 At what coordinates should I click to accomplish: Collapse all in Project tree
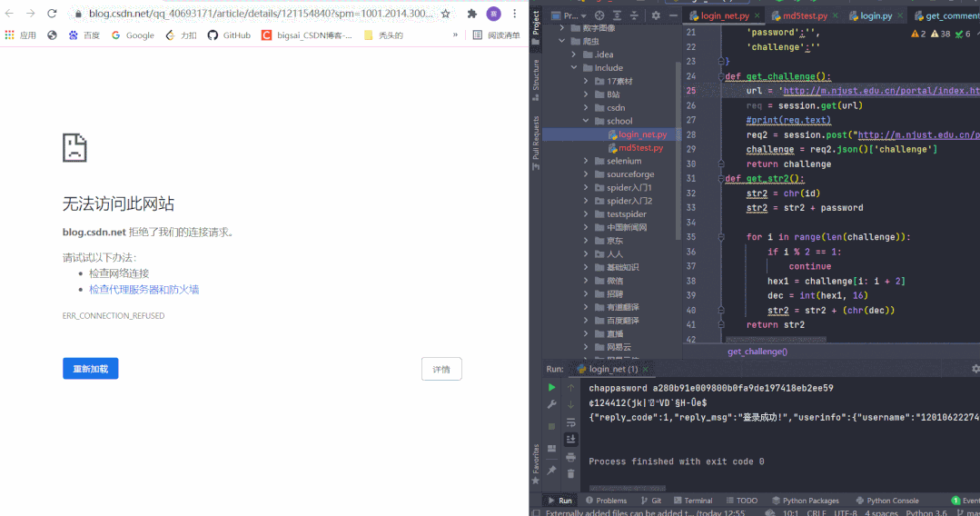pos(634,15)
